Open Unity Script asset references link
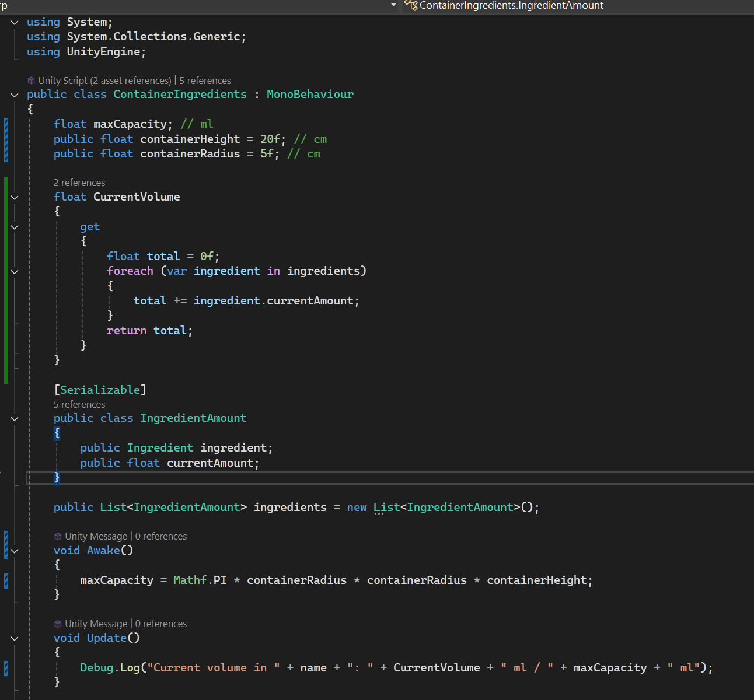The image size is (754, 700). pos(105,80)
